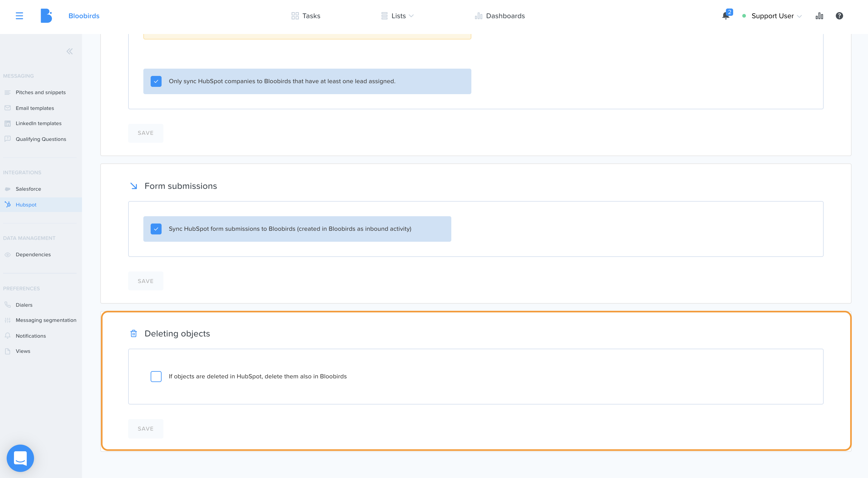The width and height of the screenshot is (868, 478).
Task: Open the chat support bubble
Action: 20,458
